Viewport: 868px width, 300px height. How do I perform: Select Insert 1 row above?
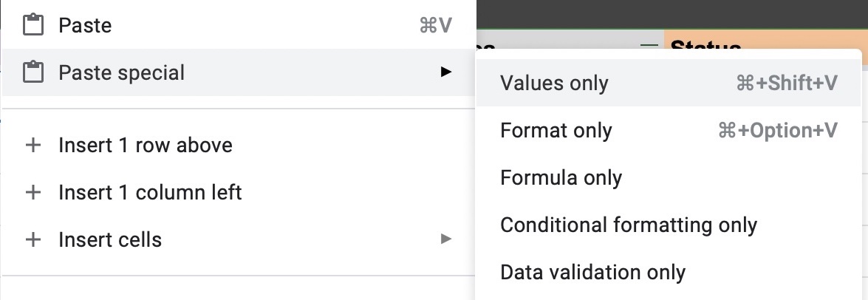[x=145, y=146]
